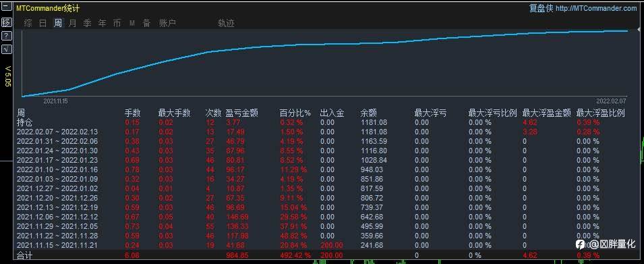The image size is (644, 264).
Task: Click balance value 1163.59
Action: pos(374,142)
